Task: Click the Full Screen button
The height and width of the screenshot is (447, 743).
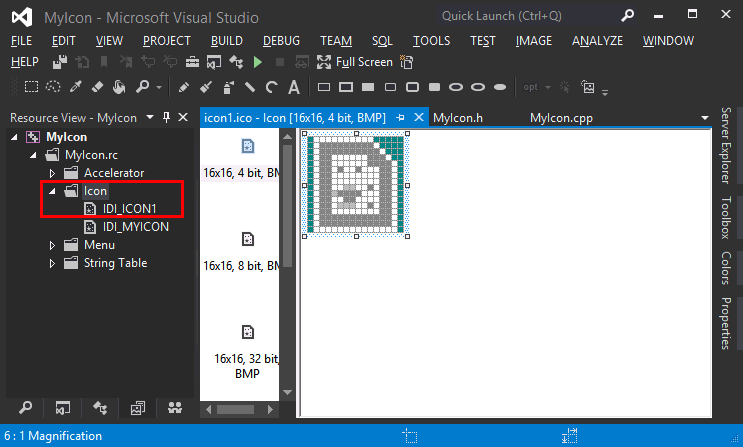Action: [355, 62]
